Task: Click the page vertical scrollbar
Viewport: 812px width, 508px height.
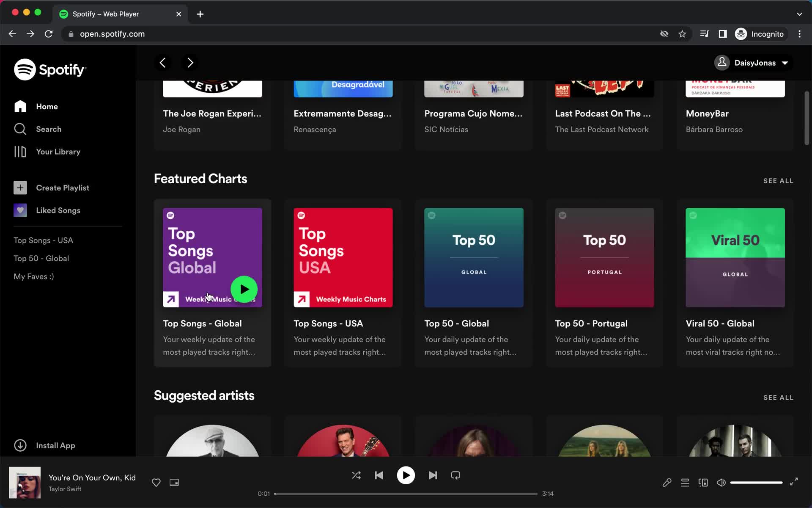Action: coord(807,118)
